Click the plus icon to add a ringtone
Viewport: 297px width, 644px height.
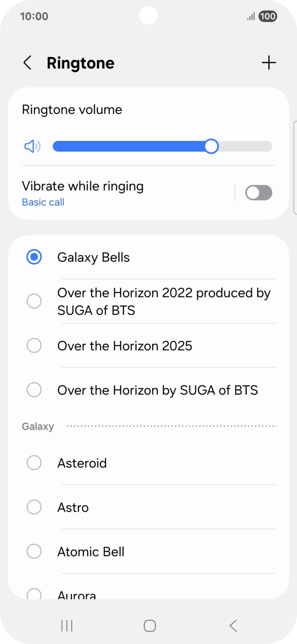(x=269, y=62)
